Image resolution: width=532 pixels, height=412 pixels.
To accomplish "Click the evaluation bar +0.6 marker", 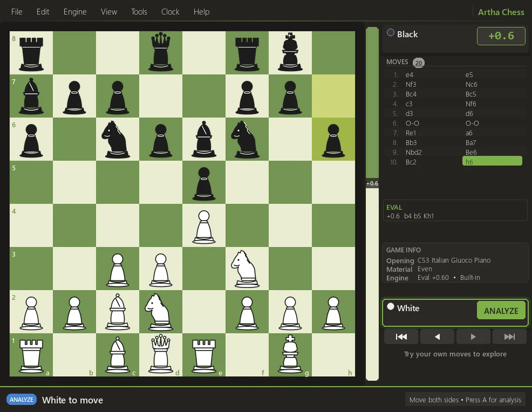I will pyautogui.click(x=372, y=183).
